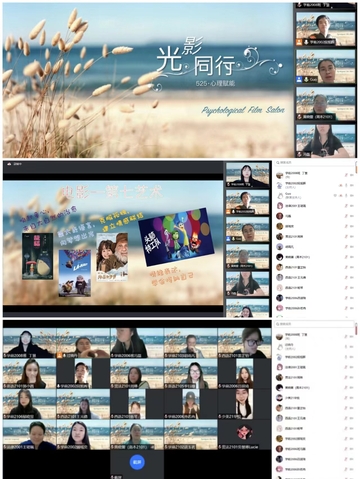Click Guo's avatar in the upper participant list

click(x=280, y=196)
